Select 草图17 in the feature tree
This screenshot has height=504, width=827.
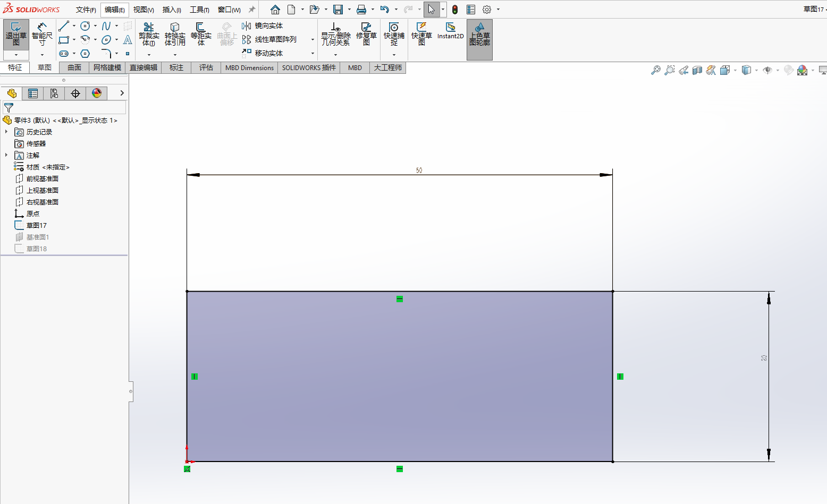[x=36, y=225]
